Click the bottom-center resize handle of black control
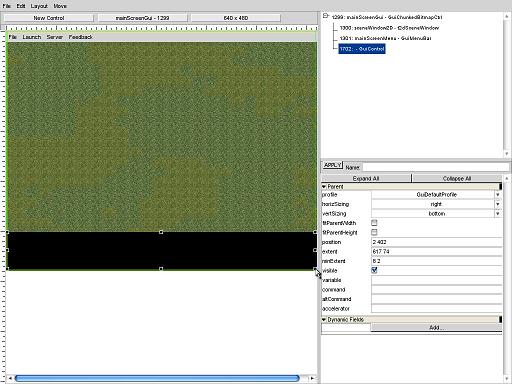The width and height of the screenshot is (512, 384). pyautogui.click(x=161, y=269)
